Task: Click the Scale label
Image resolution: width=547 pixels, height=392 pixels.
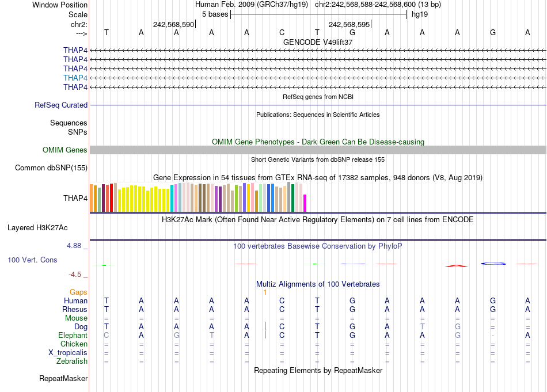Action: (78, 14)
